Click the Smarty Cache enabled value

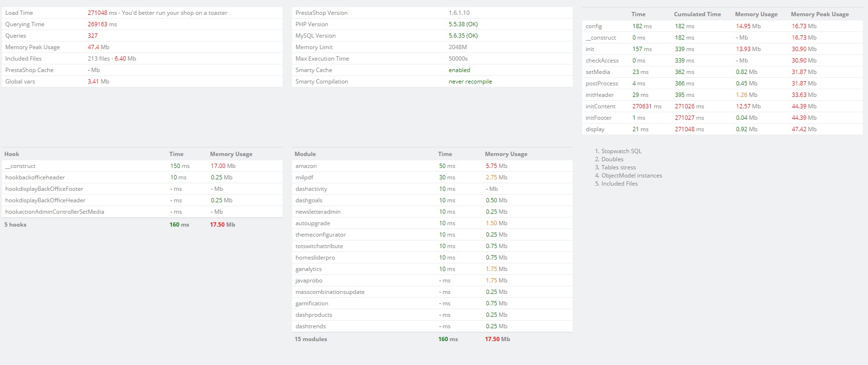point(459,70)
